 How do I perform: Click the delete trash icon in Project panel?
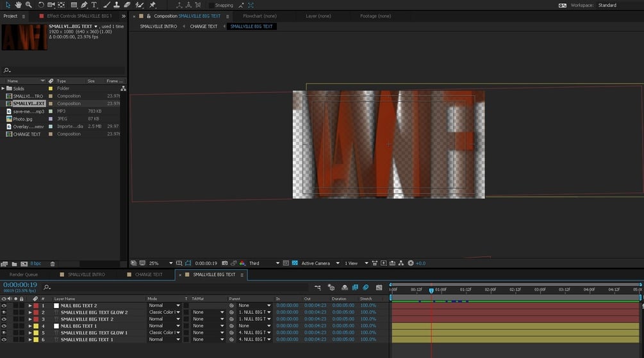pos(53,264)
